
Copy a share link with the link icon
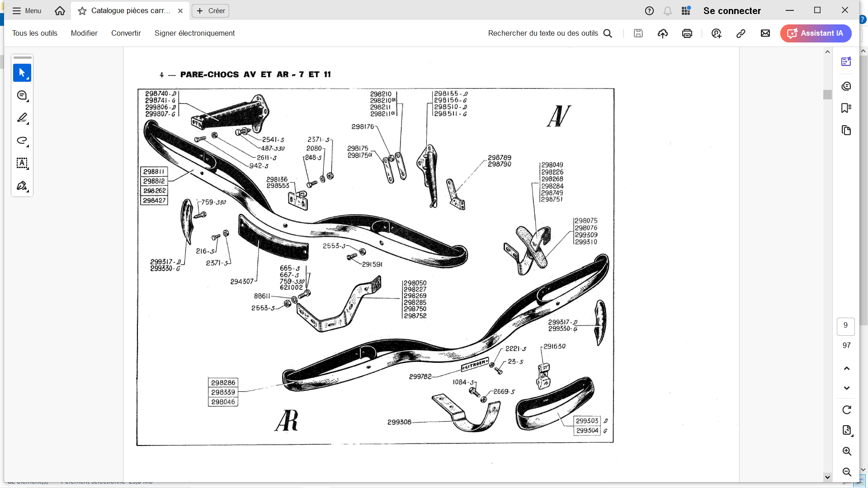tap(741, 33)
